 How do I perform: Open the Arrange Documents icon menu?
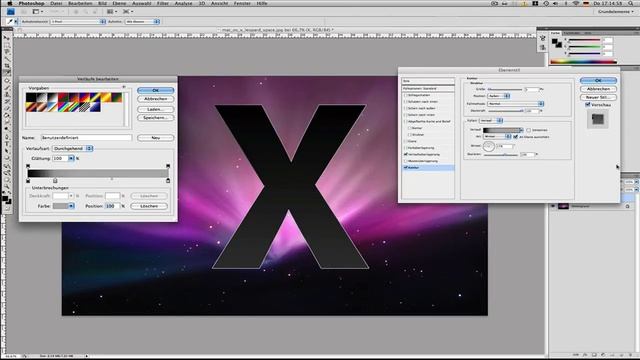[x=111, y=12]
